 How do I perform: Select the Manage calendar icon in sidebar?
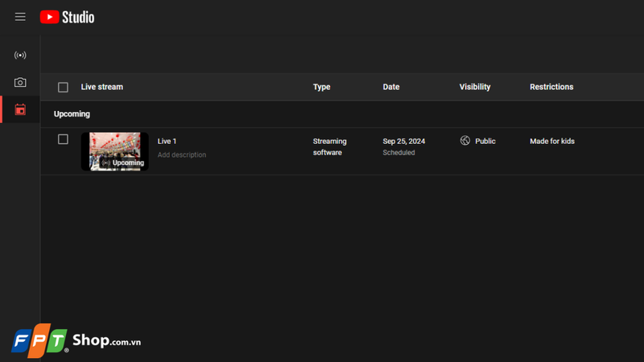coord(20,109)
